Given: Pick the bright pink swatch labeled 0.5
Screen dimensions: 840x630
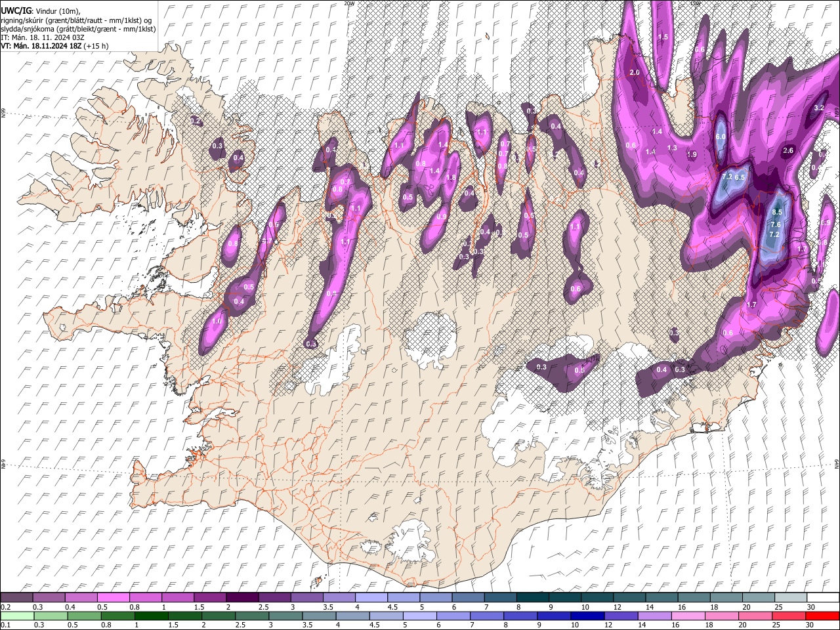Looking at the screenshot, I should point(114,598).
